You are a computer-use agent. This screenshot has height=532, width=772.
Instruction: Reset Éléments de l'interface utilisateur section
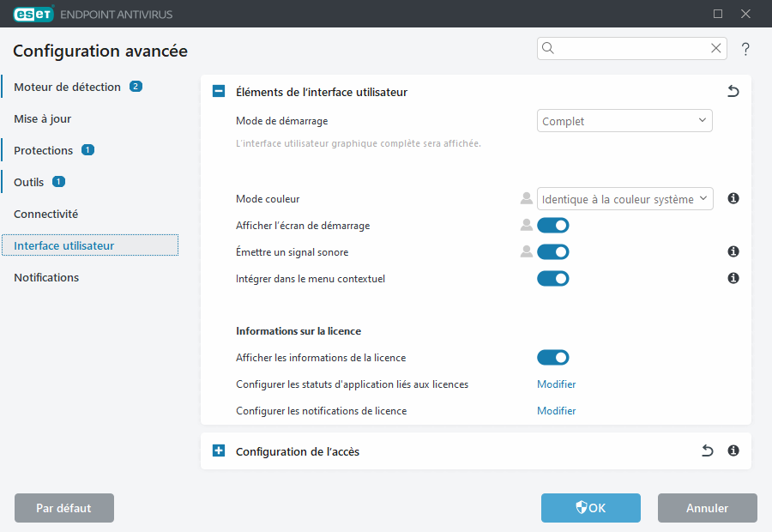point(733,91)
